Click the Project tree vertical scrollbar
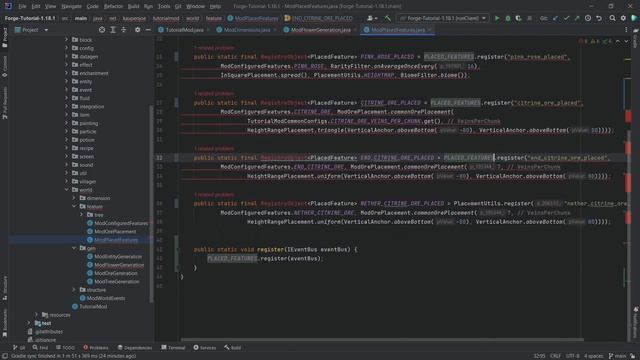This screenshot has width=640, height=360. pos(151,204)
